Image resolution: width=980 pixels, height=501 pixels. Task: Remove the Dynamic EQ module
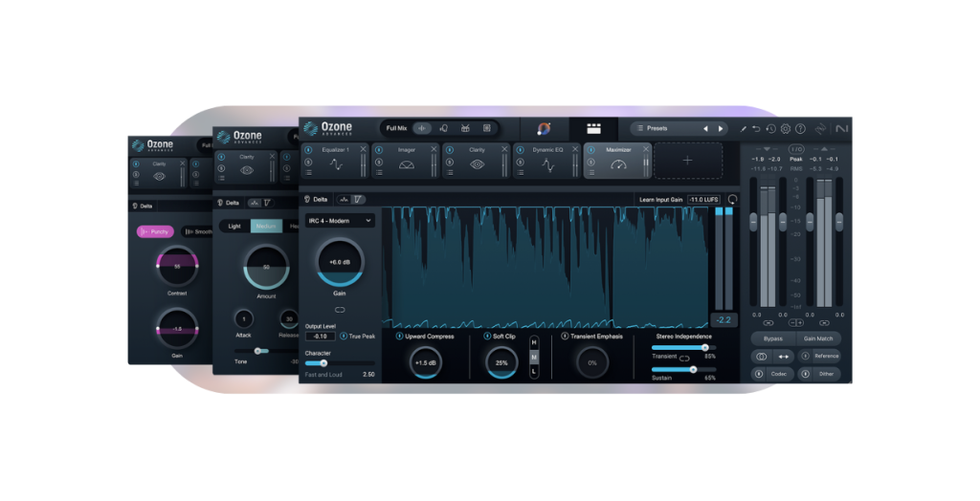tap(575, 149)
